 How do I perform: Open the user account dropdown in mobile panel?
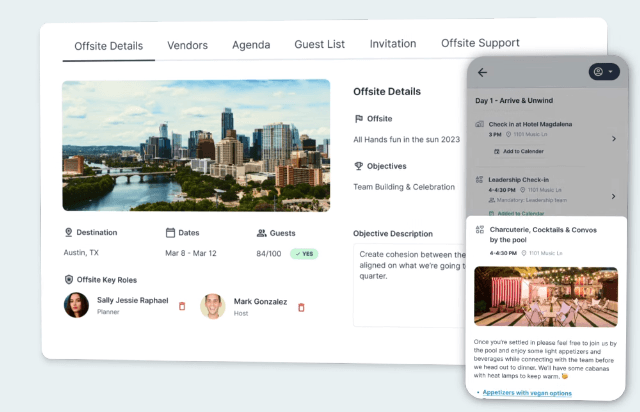604,72
